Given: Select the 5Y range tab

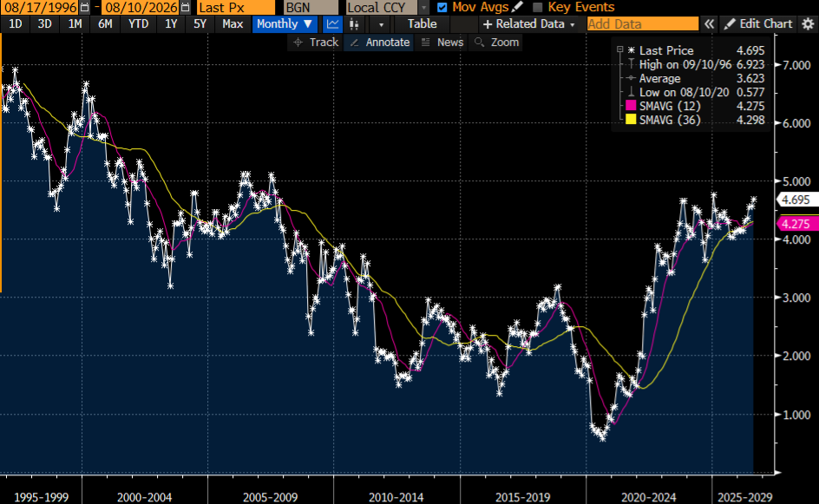Looking at the screenshot, I should pyautogui.click(x=200, y=24).
